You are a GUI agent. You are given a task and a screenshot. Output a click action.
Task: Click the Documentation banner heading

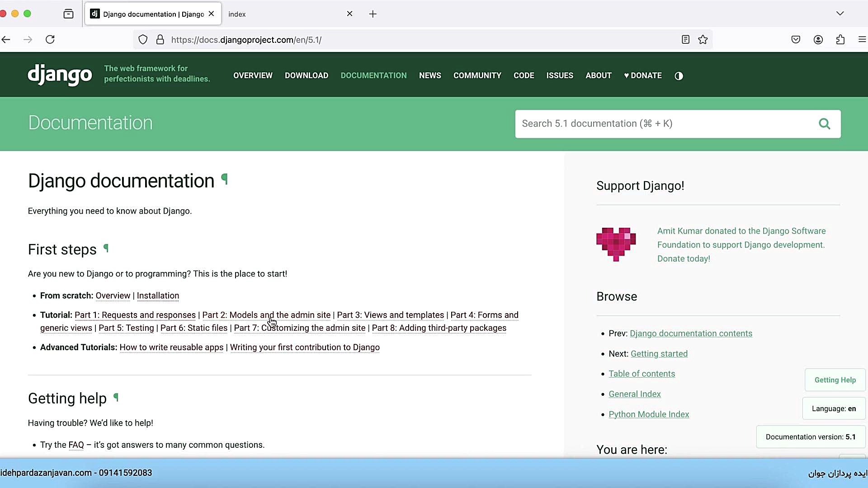coord(90,123)
